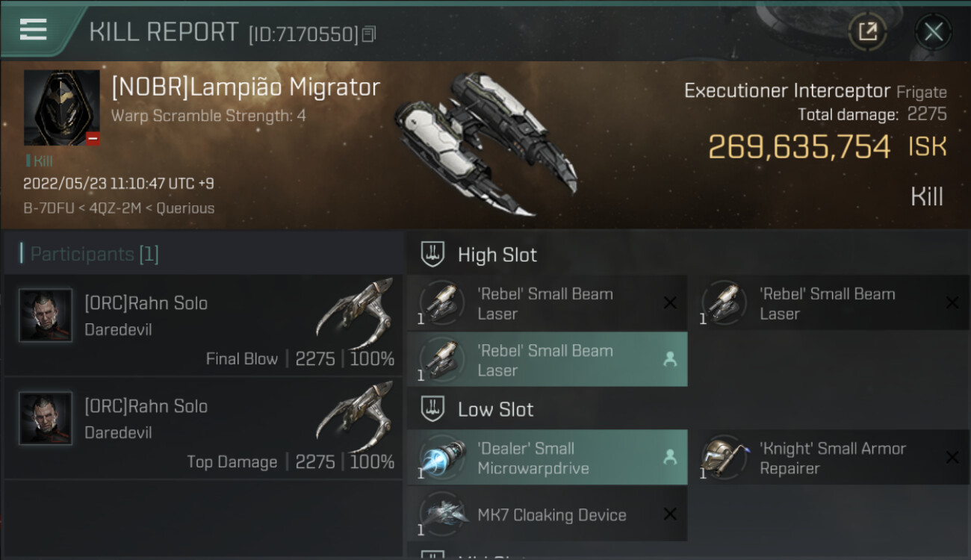Open Lampião Migrator's pilot portrait
971x560 pixels.
pos(61,108)
